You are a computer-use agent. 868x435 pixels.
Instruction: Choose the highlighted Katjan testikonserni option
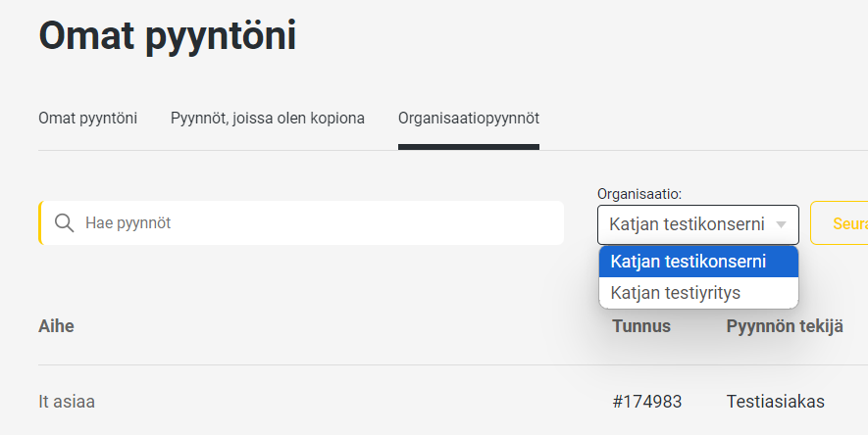point(688,262)
